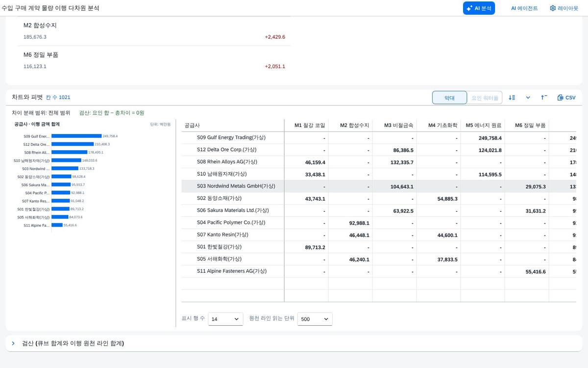Open the 원천 라인 읽는 단위 dropdown
The height and width of the screenshot is (368, 588).
(x=315, y=319)
